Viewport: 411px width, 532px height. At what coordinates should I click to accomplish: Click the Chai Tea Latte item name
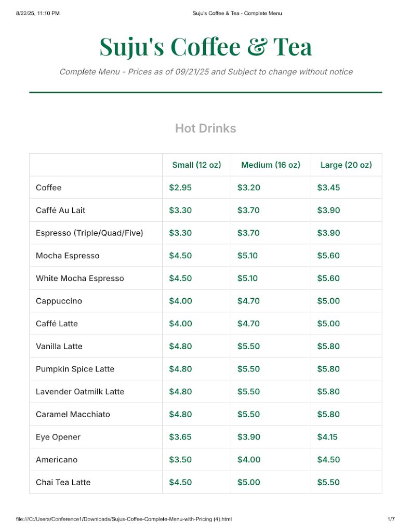63,483
